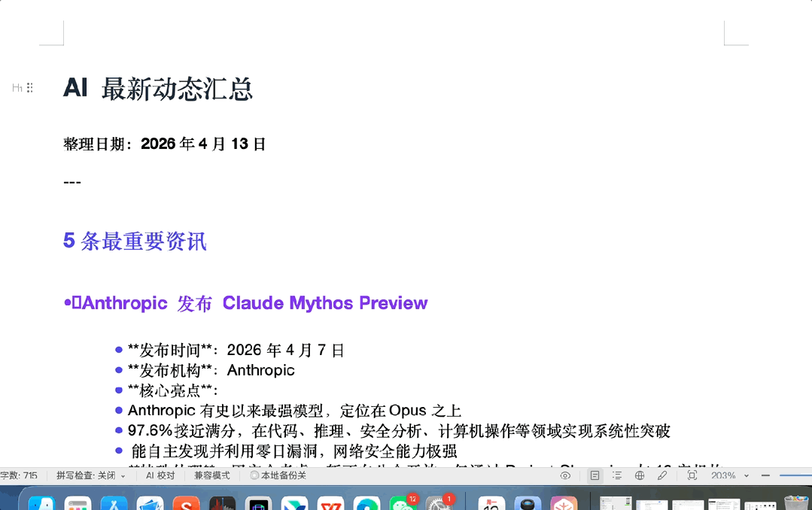Click heading Anthropic 发布 Claude Mythos Preview
Viewport: 812px width, 510px height.
(246, 303)
